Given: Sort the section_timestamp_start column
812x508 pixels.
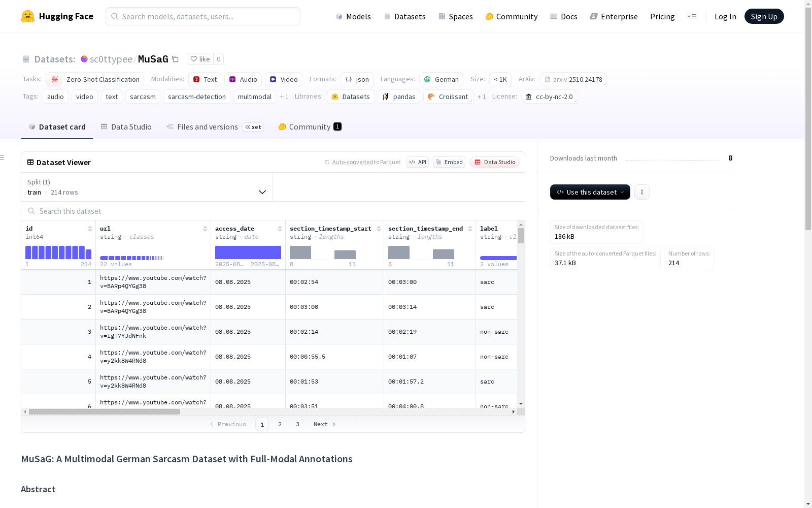Looking at the screenshot, I should click(379, 229).
